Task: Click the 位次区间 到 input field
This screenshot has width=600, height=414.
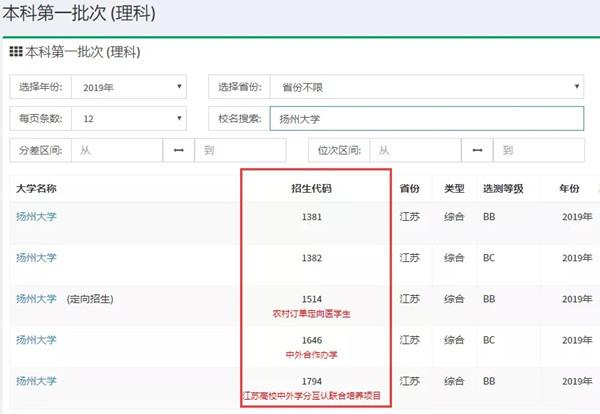Action: (539, 150)
